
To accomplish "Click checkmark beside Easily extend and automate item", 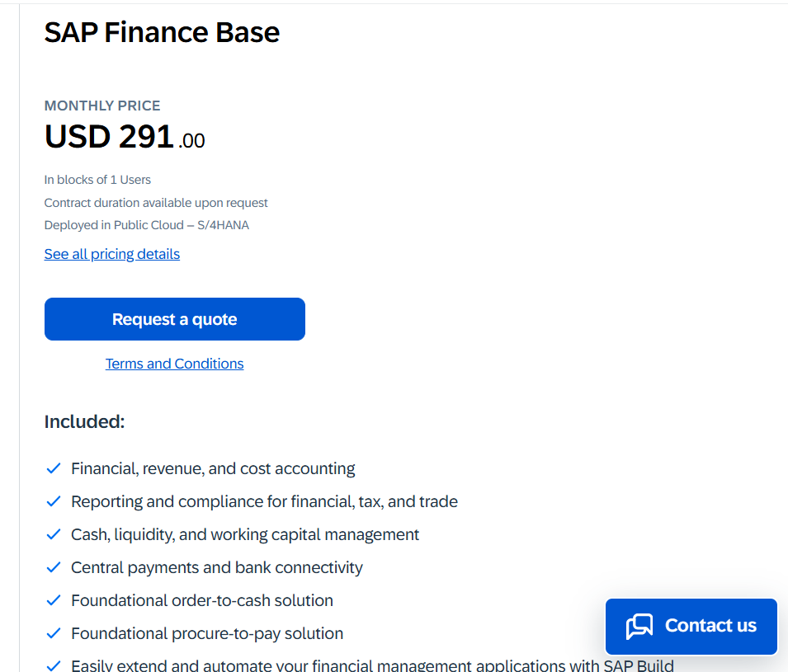I will click(x=54, y=665).
